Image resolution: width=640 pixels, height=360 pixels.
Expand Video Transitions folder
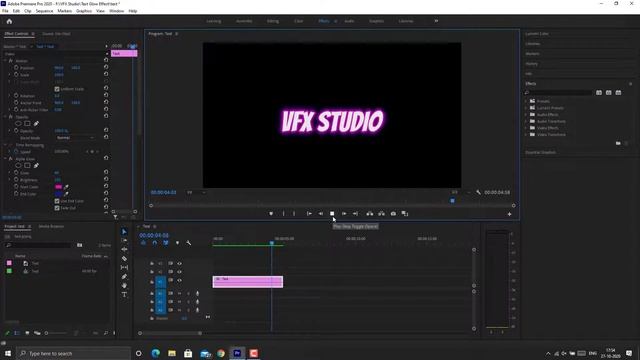[526, 134]
